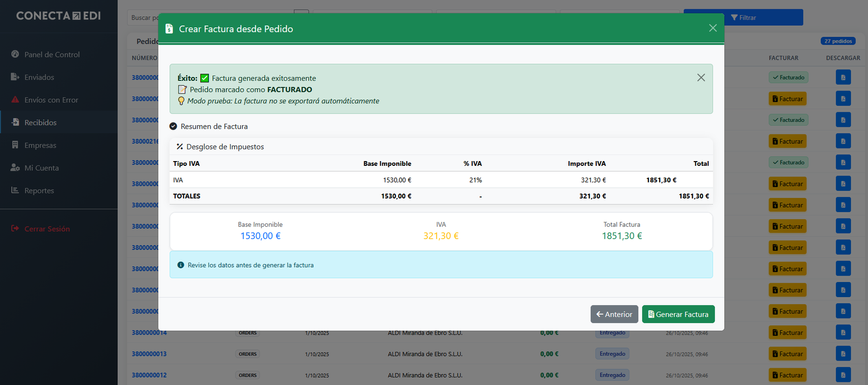Click the Generar Factura button

[x=678, y=314]
